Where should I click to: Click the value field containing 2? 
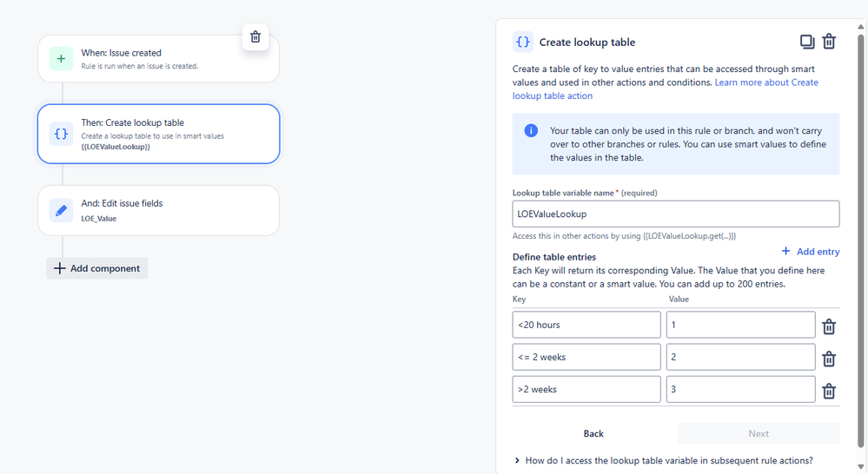[x=740, y=357]
